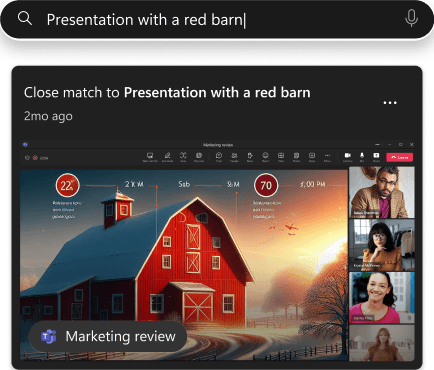Click the 'Close match to Presentation with a red barn' heading
Screen dimensions: 434x370
(167, 92)
